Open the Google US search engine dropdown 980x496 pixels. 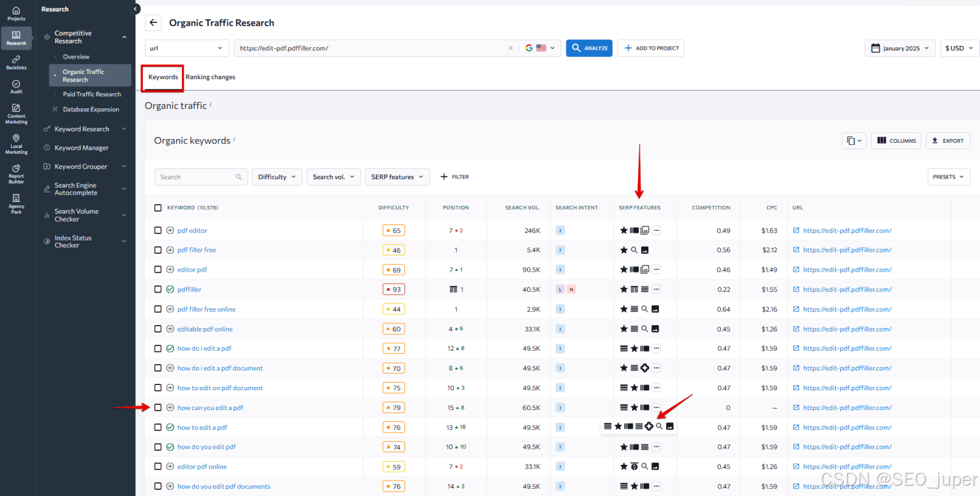click(x=540, y=48)
